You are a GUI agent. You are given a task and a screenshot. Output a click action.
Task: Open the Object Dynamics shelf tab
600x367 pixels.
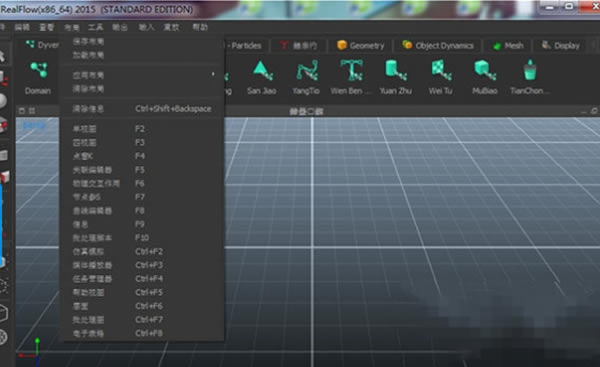tap(438, 46)
